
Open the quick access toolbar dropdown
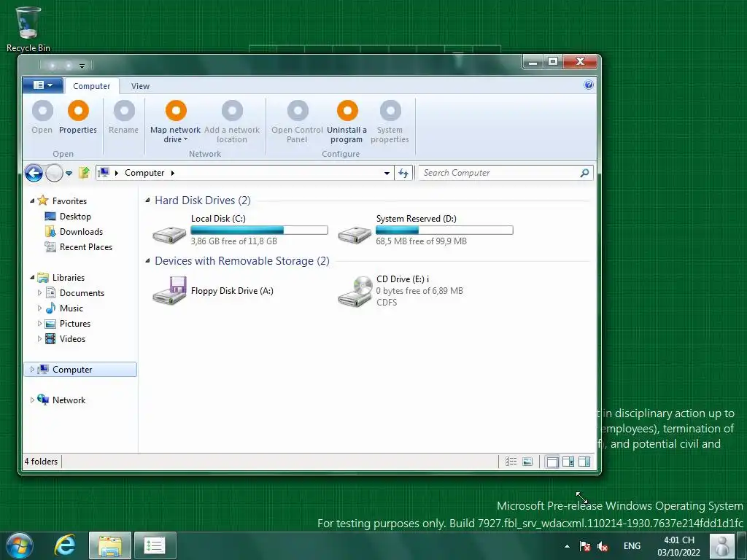click(x=82, y=66)
